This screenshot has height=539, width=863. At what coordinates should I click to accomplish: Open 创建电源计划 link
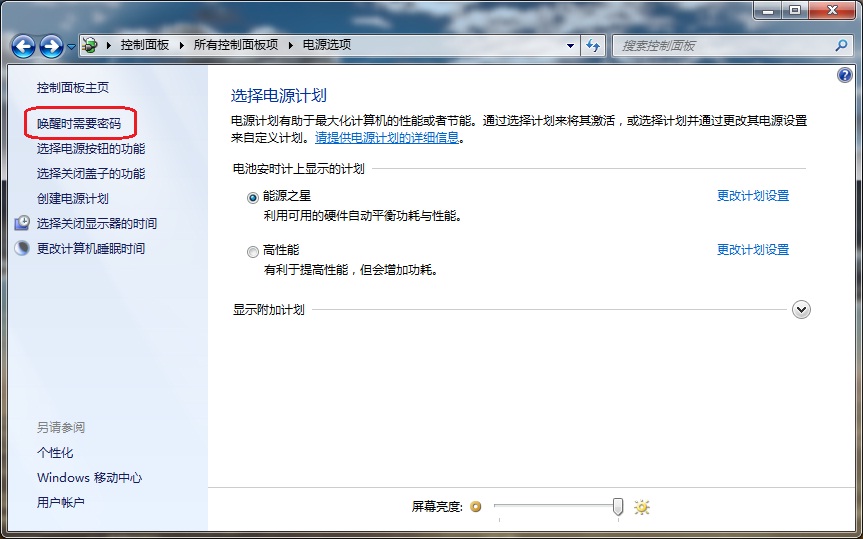[73, 199]
